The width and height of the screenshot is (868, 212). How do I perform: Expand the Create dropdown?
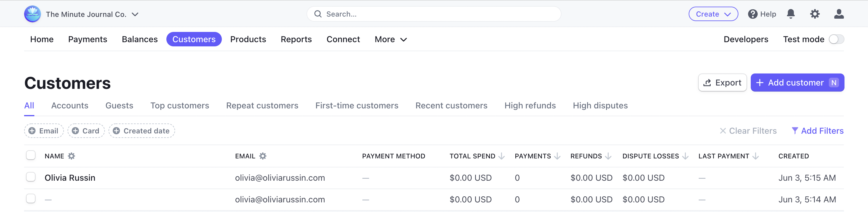tap(713, 14)
